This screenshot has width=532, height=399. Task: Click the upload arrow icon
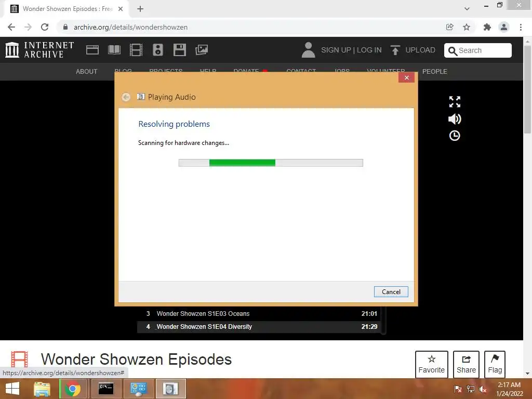click(395, 50)
